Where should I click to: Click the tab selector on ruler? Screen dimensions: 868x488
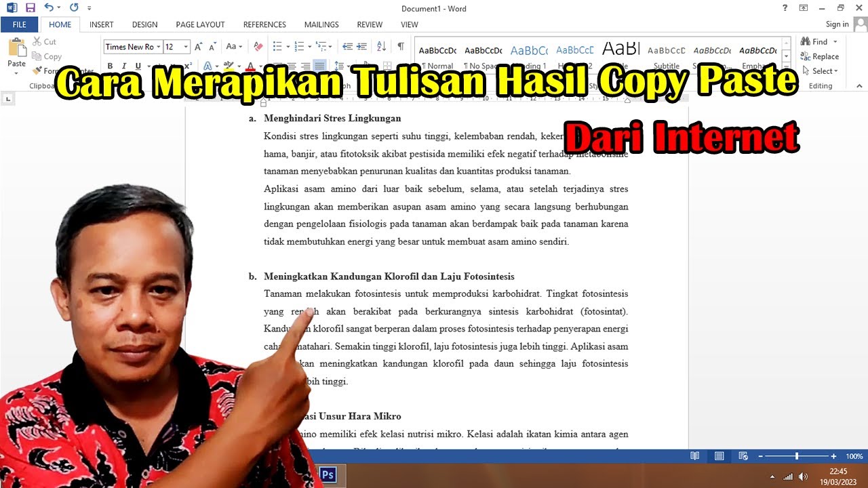pos(8,99)
